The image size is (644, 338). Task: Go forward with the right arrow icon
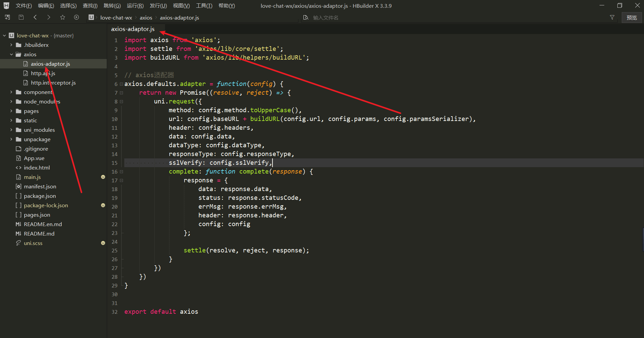[49, 18]
